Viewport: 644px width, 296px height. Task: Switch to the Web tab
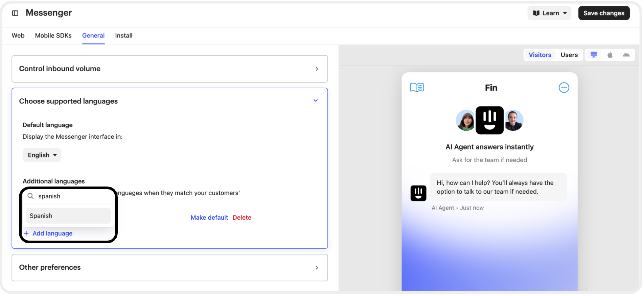18,35
